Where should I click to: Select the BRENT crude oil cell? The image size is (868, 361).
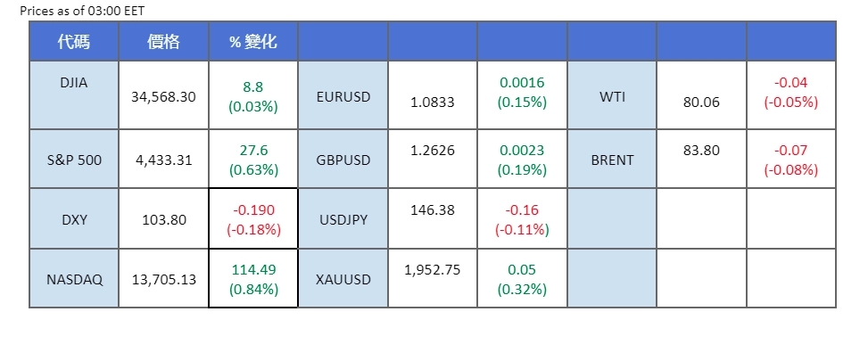[612, 160]
